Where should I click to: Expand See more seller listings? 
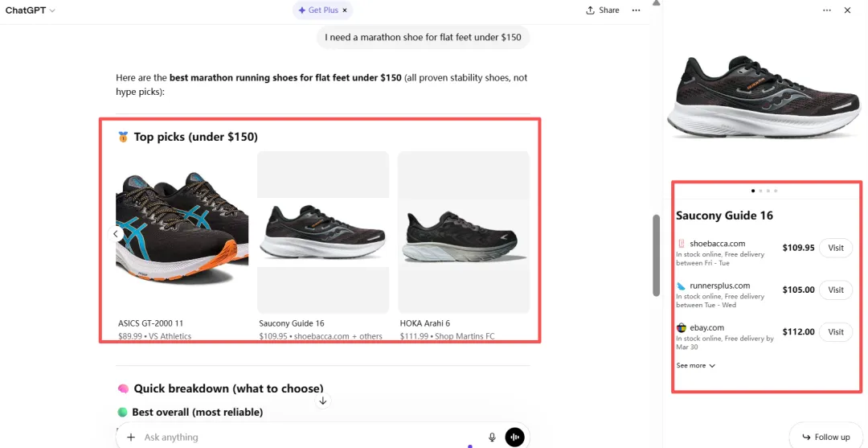pyautogui.click(x=695, y=365)
